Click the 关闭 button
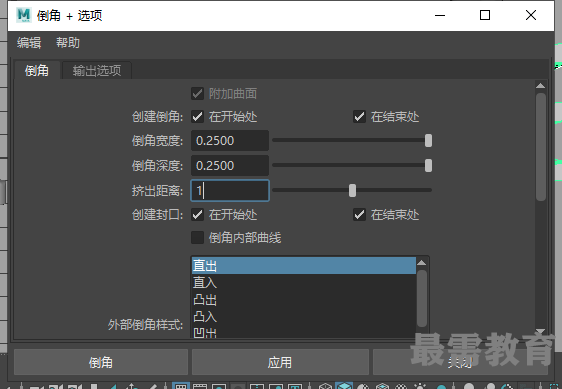Image resolution: width=562 pixels, height=389 pixels. tap(460, 362)
